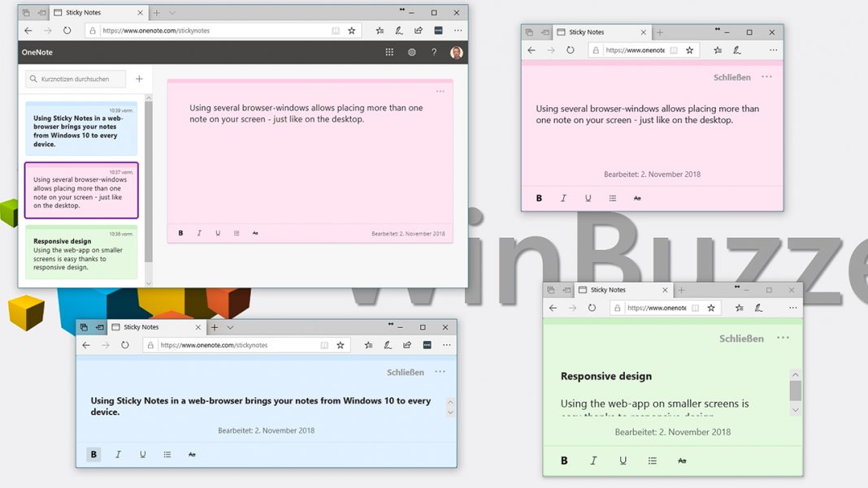Click the refresh button in the main OneNote browser window
The image size is (868, 488).
(x=67, y=30)
